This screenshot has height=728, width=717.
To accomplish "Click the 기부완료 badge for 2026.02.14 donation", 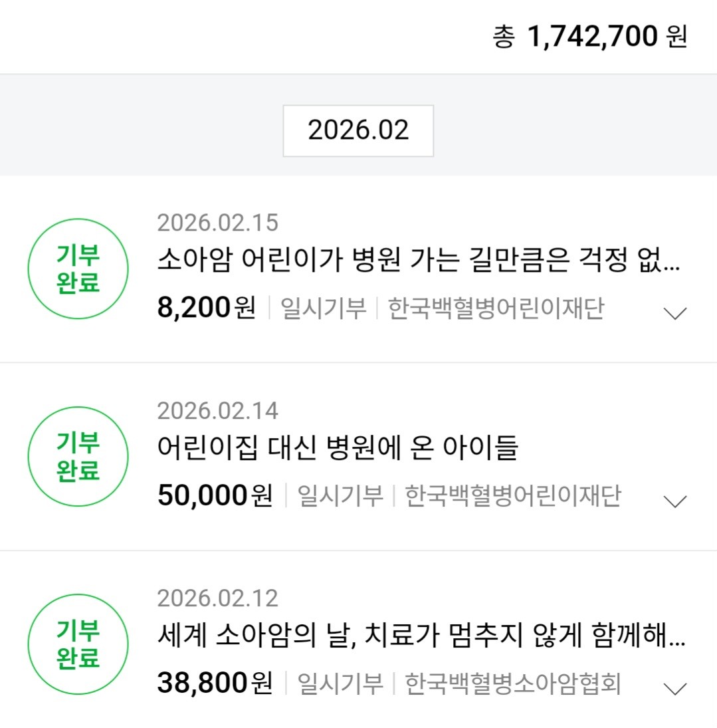I will (78, 456).
